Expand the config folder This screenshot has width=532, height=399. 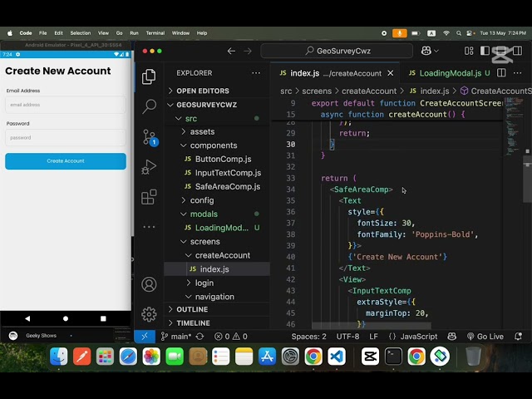click(x=217, y=200)
